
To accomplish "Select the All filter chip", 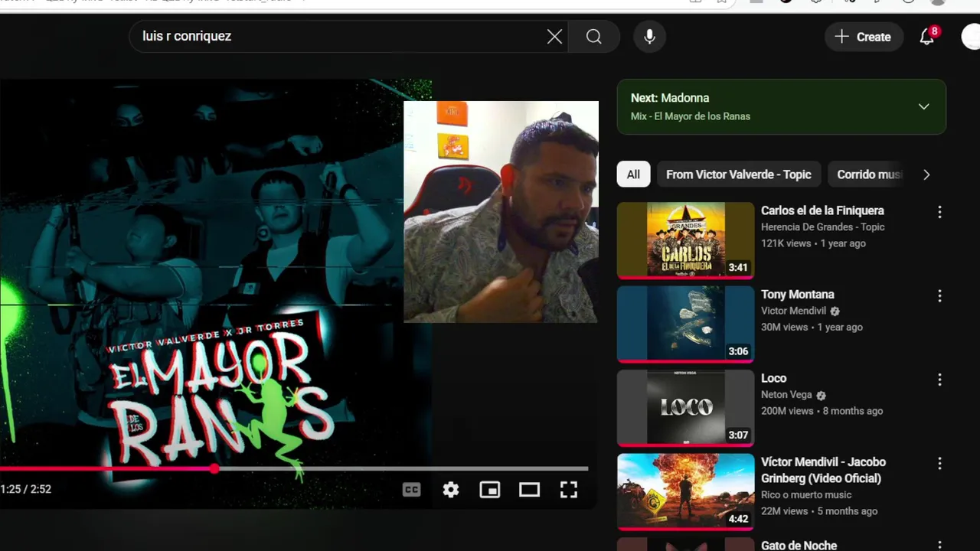I will point(633,174).
